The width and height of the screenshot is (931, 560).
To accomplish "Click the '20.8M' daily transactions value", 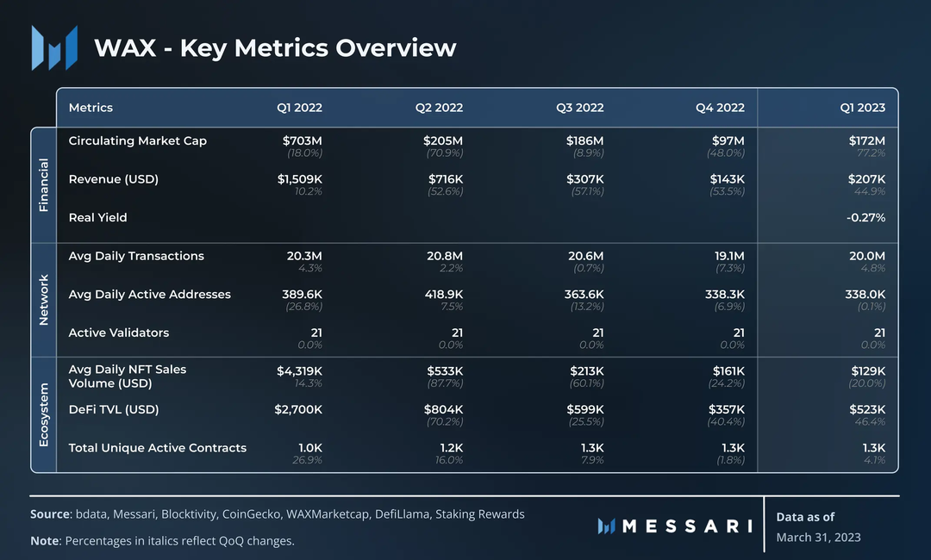I will [445, 256].
